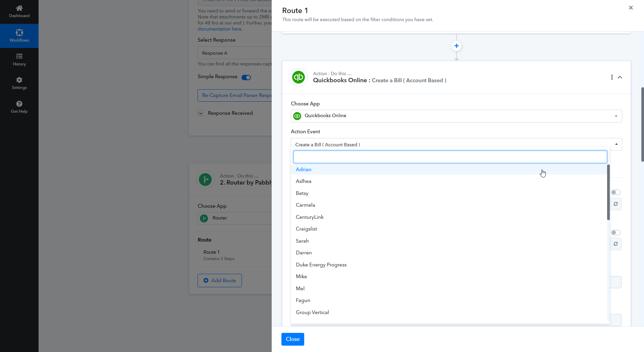Click the Route 1 panel scrollbar
This screenshot has height=352, width=644.
tap(642, 124)
